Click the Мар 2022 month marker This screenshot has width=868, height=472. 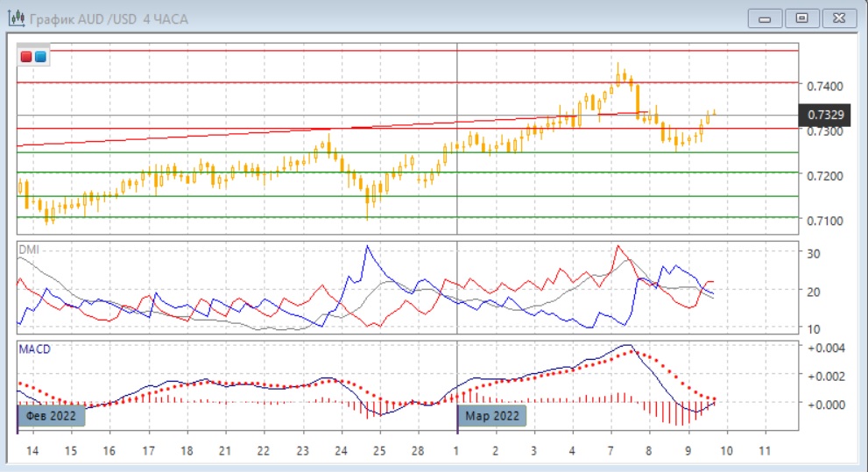(493, 416)
